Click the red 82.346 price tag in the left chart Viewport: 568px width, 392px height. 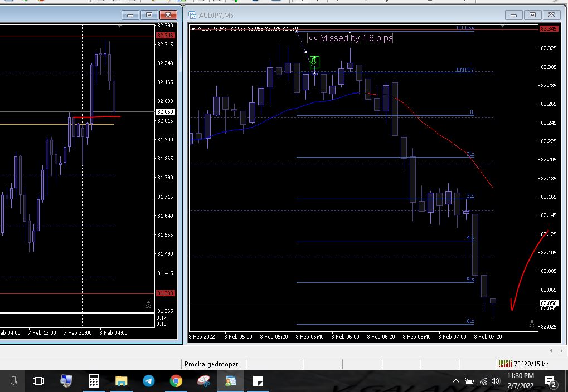[x=166, y=35]
